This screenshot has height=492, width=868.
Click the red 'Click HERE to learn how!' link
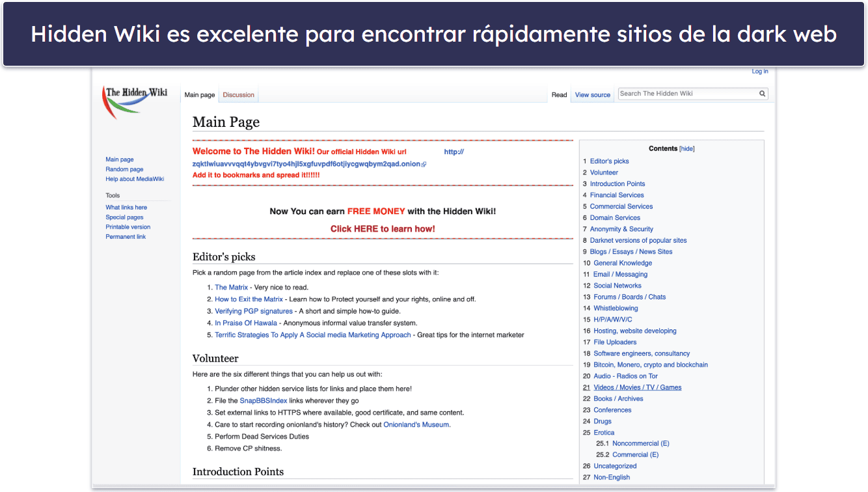[383, 229]
